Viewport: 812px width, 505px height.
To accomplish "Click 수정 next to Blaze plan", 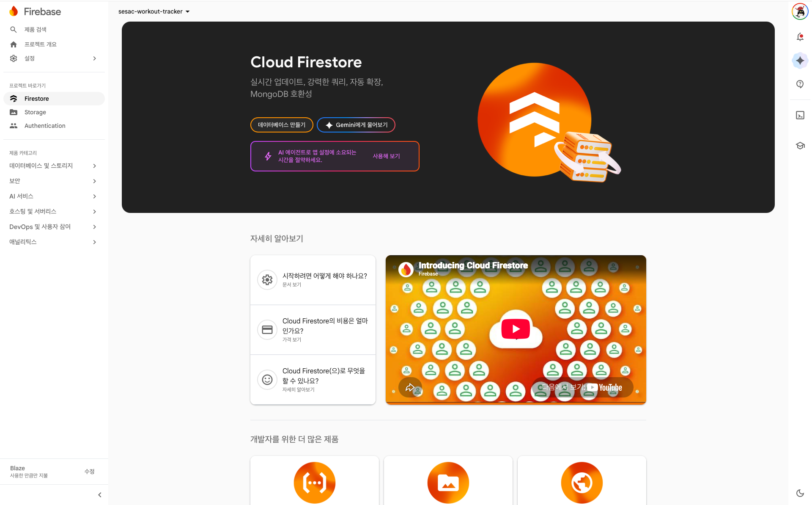I will coord(89,472).
